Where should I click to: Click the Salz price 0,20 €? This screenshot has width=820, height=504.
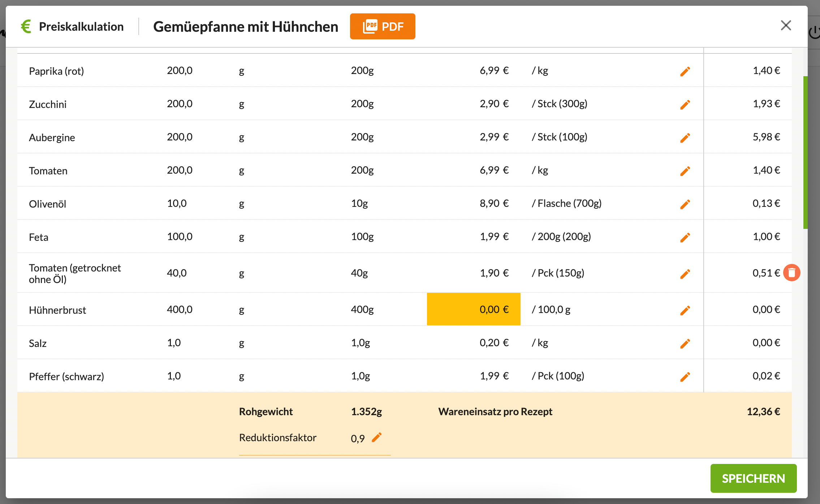494,343
